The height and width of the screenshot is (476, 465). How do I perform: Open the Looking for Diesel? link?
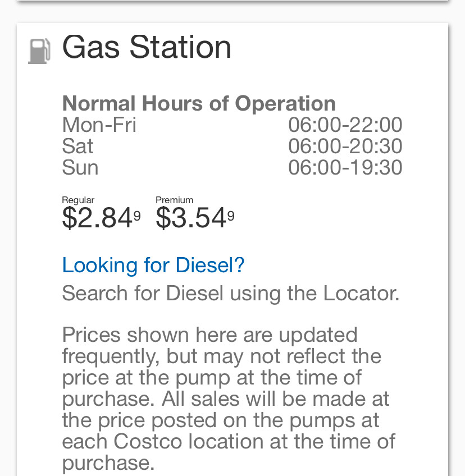[153, 265]
